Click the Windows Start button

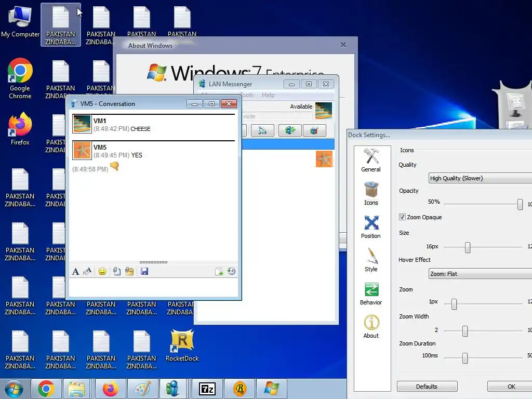(x=14, y=389)
